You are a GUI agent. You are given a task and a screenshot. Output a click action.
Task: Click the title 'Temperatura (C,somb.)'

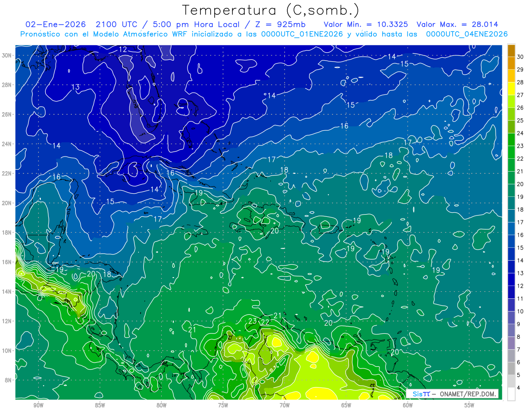[x=271, y=10]
